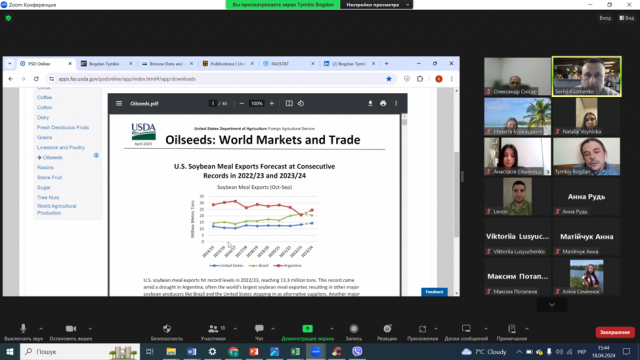Click the green Share Screen button

pyautogui.click(x=307, y=332)
